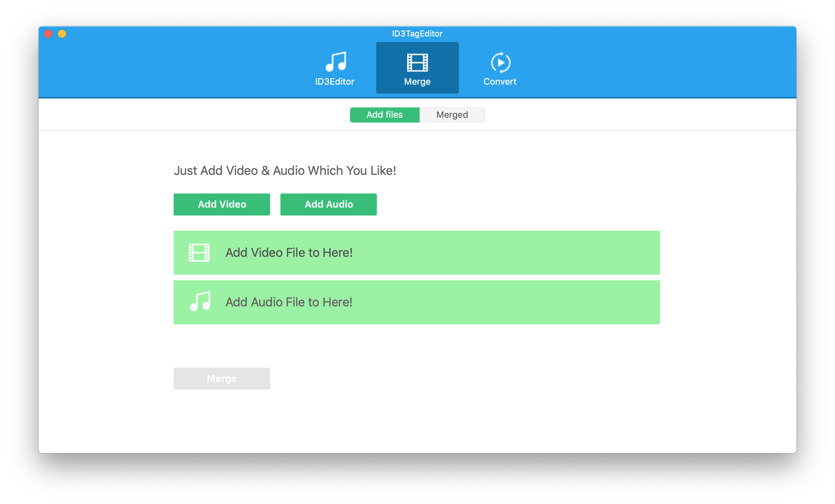Image resolution: width=835 pixels, height=504 pixels.
Task: Click the 'Just Add Video & Audio Which You Like!' heading
Action: point(285,171)
